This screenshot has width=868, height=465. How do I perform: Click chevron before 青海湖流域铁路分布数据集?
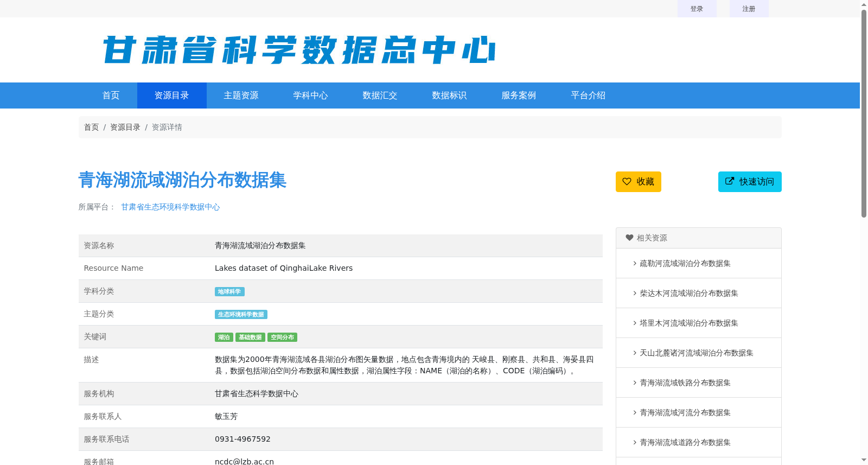(635, 383)
